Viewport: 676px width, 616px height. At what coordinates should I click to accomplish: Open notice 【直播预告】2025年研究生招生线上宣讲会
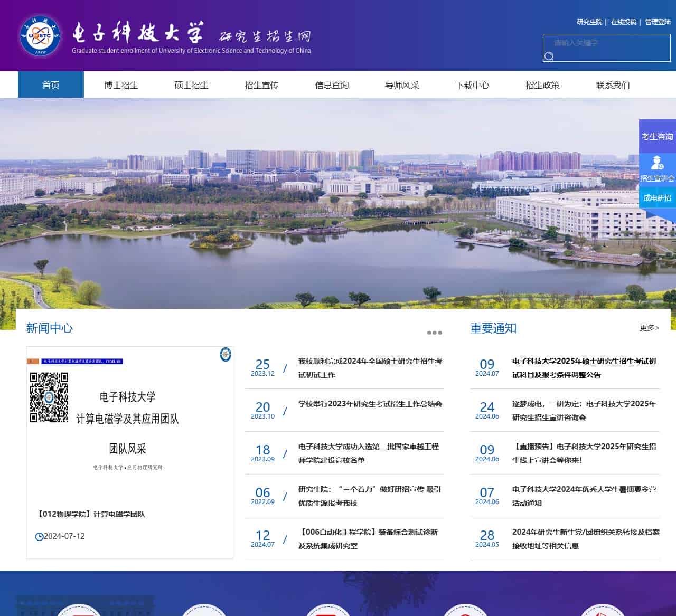tap(584, 453)
